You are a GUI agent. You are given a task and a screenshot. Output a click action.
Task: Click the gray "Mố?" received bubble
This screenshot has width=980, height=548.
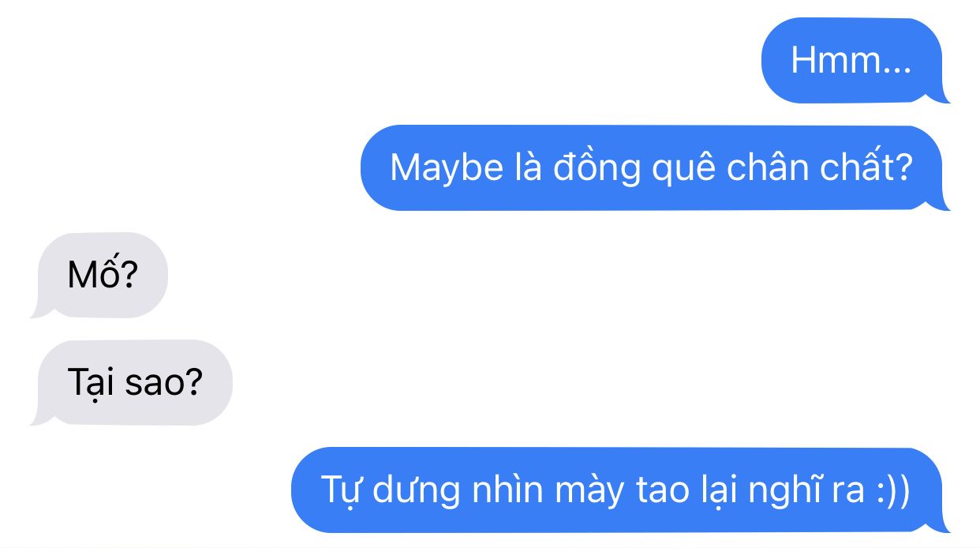point(100,275)
